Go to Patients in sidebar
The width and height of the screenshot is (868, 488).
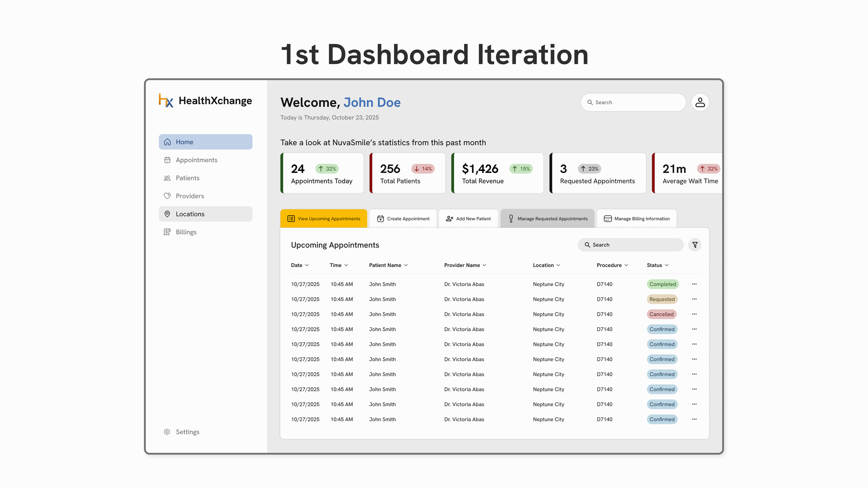pyautogui.click(x=205, y=178)
